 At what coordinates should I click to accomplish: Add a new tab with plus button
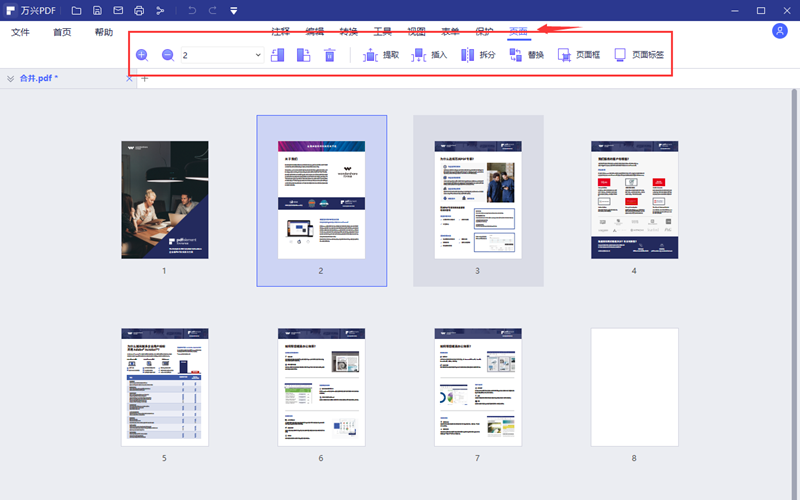tap(144, 78)
